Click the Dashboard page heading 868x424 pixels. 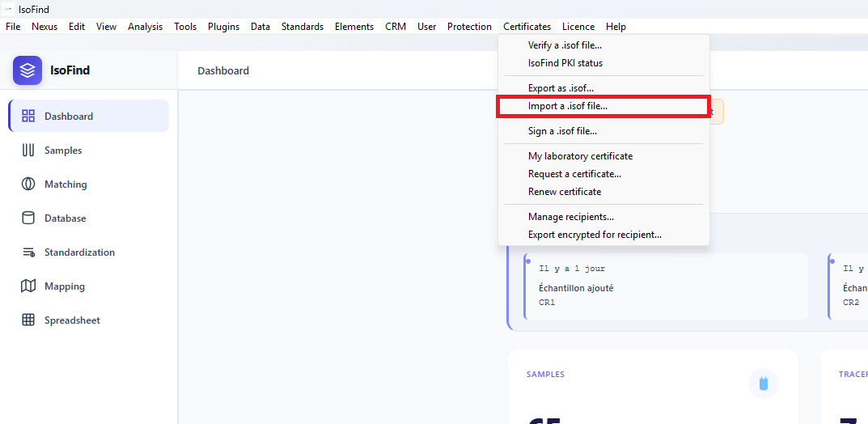tap(223, 70)
